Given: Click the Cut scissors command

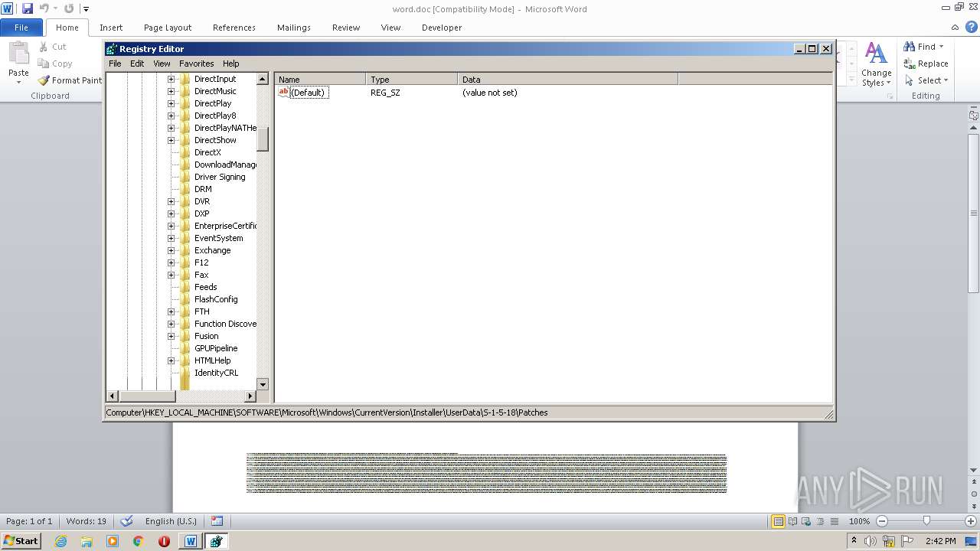Looking at the screenshot, I should pos(52,47).
